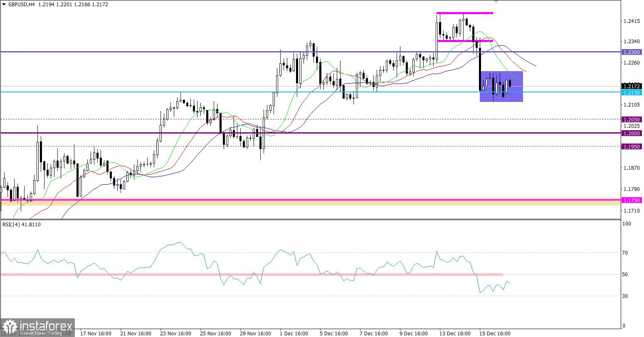Click the 1.2000 level price tag
This screenshot has width=644, height=337.
[632, 133]
